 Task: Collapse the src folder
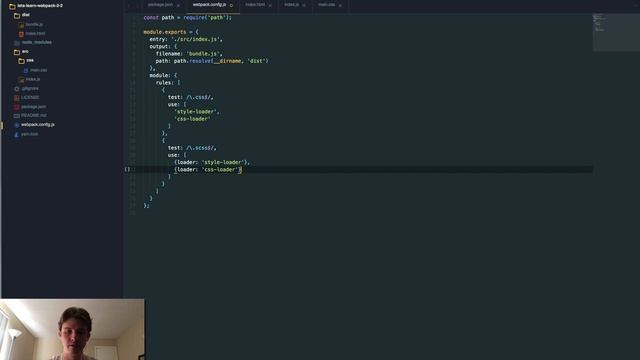click(25, 51)
